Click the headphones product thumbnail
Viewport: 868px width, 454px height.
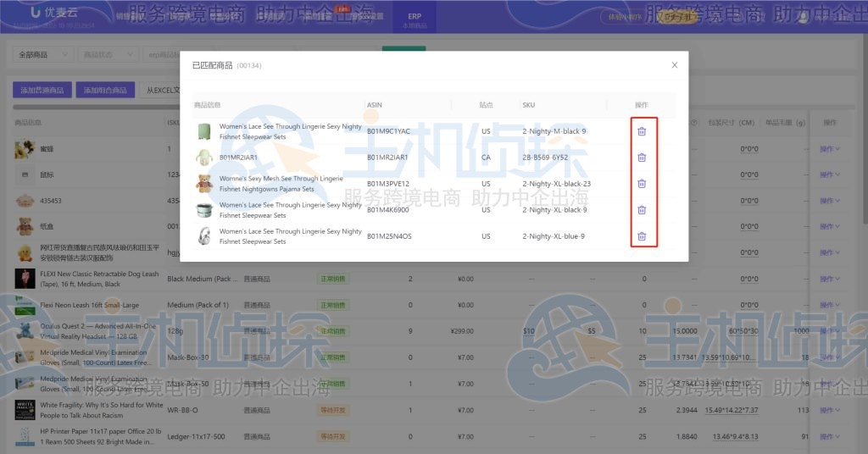(203, 236)
